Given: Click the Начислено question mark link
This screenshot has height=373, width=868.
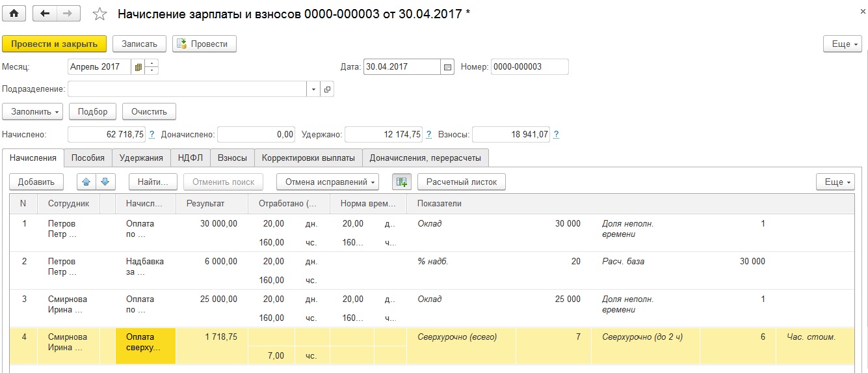Looking at the screenshot, I should click(x=151, y=135).
